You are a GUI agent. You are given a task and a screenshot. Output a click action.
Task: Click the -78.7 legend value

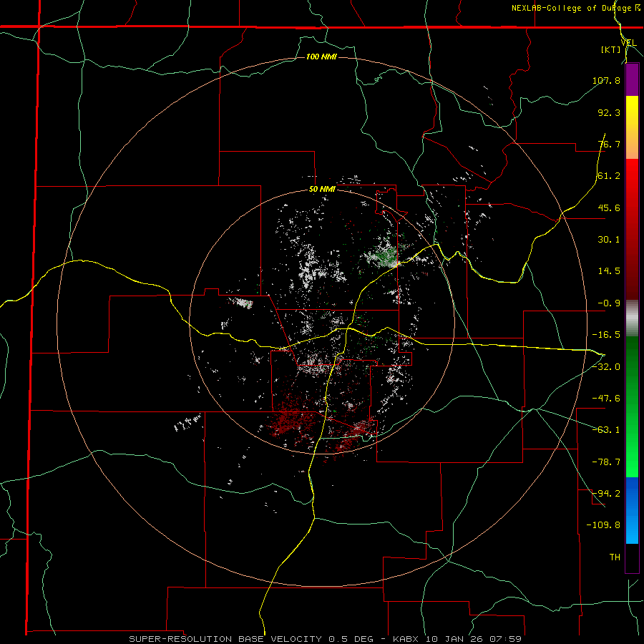(606, 462)
